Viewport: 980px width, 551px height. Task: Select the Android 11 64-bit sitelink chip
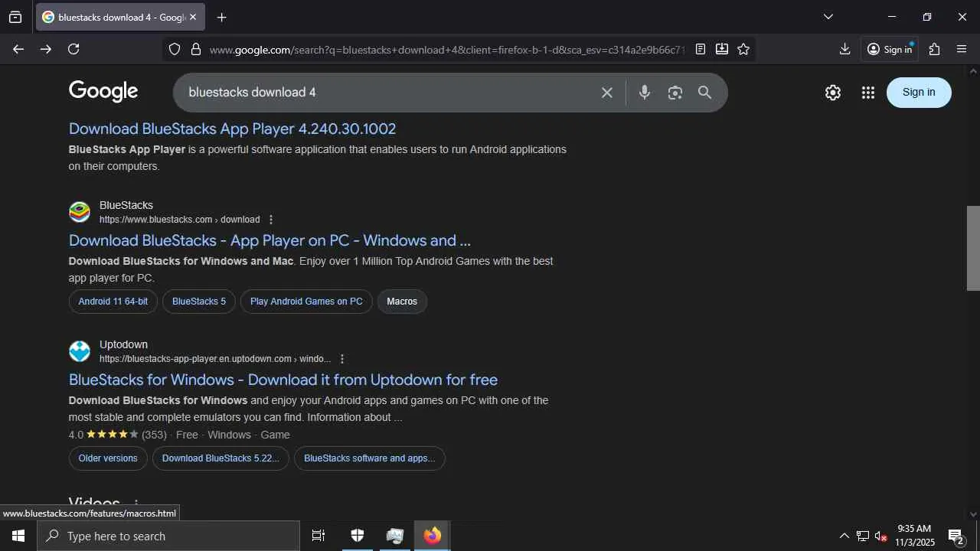(x=113, y=302)
